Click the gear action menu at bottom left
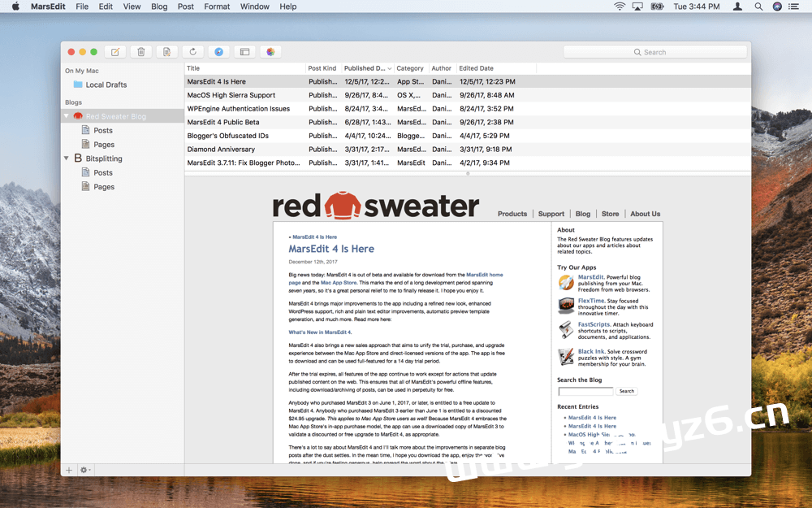Screen dimensions: 812x508 click(84, 470)
